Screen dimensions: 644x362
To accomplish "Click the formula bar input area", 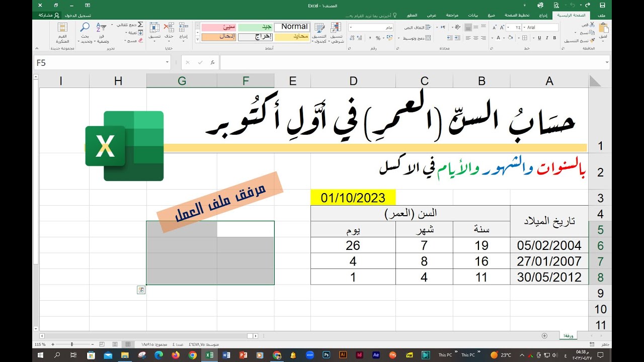I will pos(413,62).
